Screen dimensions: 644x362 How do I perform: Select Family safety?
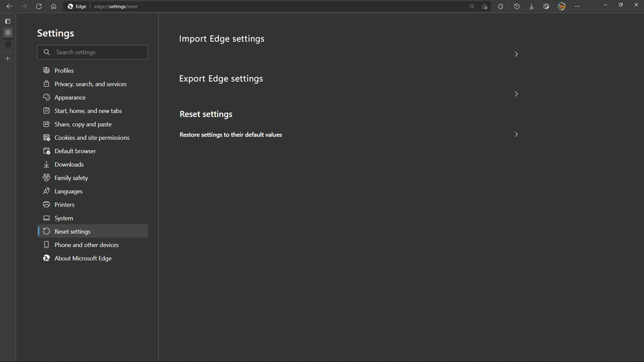[92, 178]
